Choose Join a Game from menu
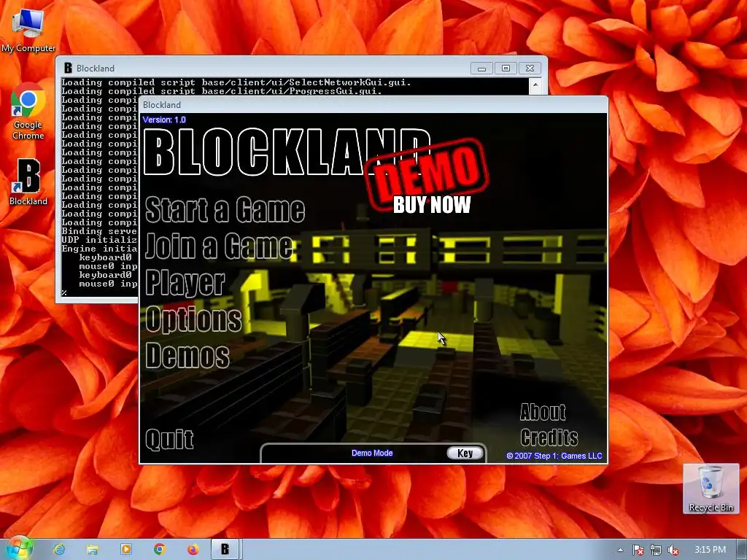 point(219,246)
